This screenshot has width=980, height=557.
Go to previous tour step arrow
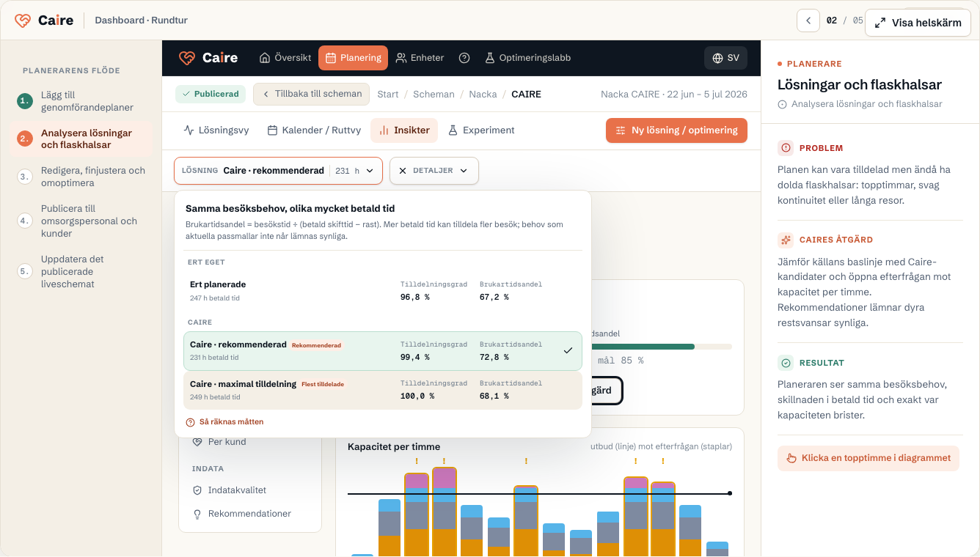click(808, 21)
